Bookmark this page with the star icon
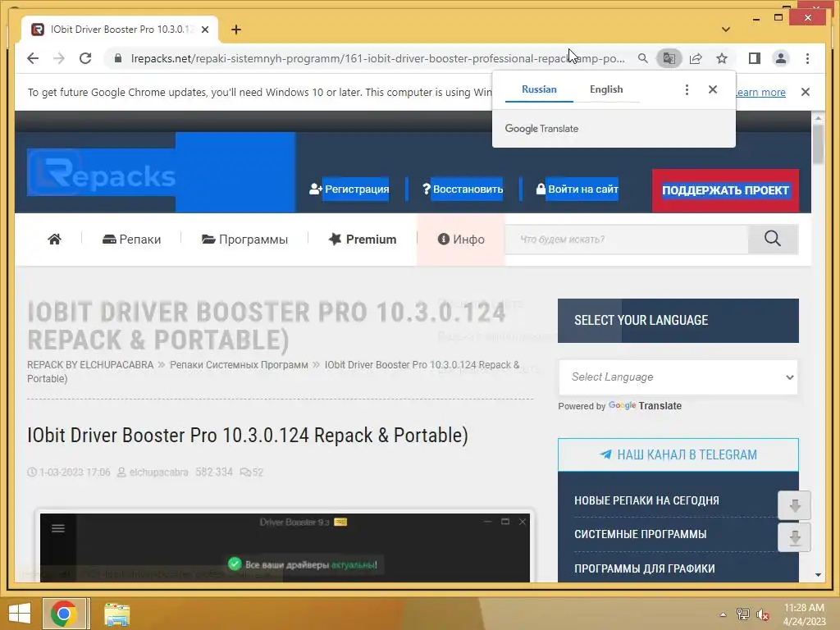 pyautogui.click(x=722, y=58)
